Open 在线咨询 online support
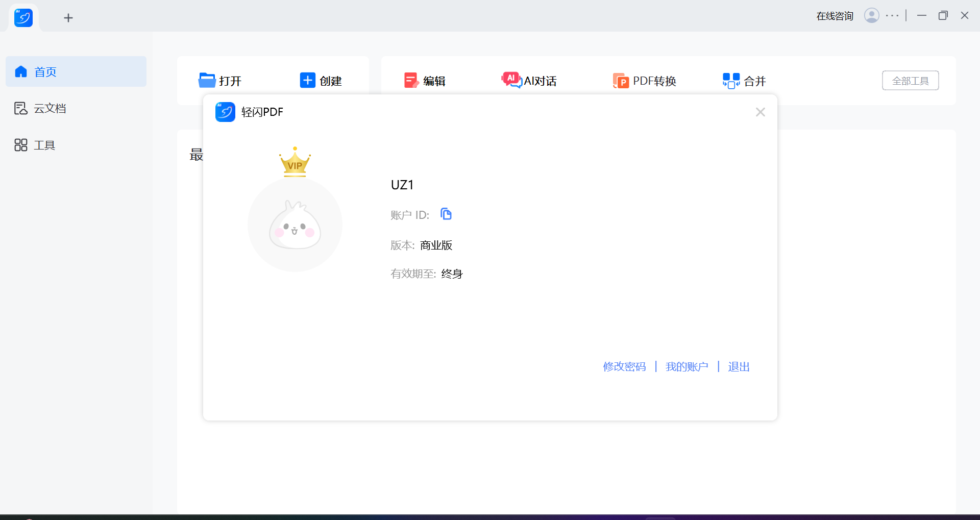 pyautogui.click(x=835, y=16)
